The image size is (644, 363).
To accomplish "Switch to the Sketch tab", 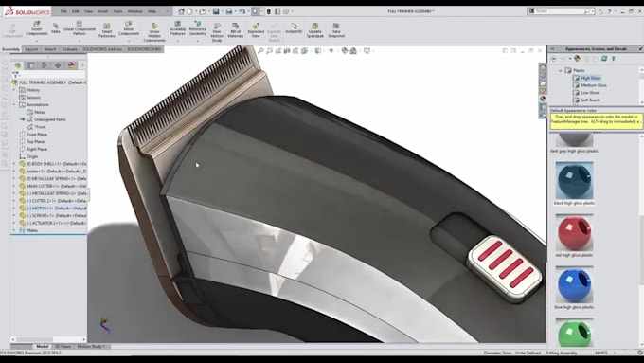I will click(x=50, y=49).
